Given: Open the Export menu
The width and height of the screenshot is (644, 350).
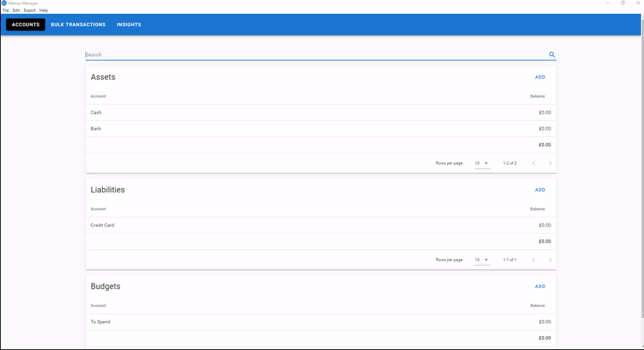Looking at the screenshot, I should click(29, 10).
